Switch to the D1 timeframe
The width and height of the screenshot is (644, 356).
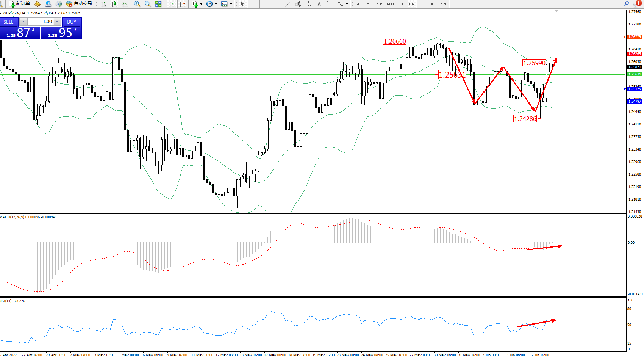(x=422, y=4)
